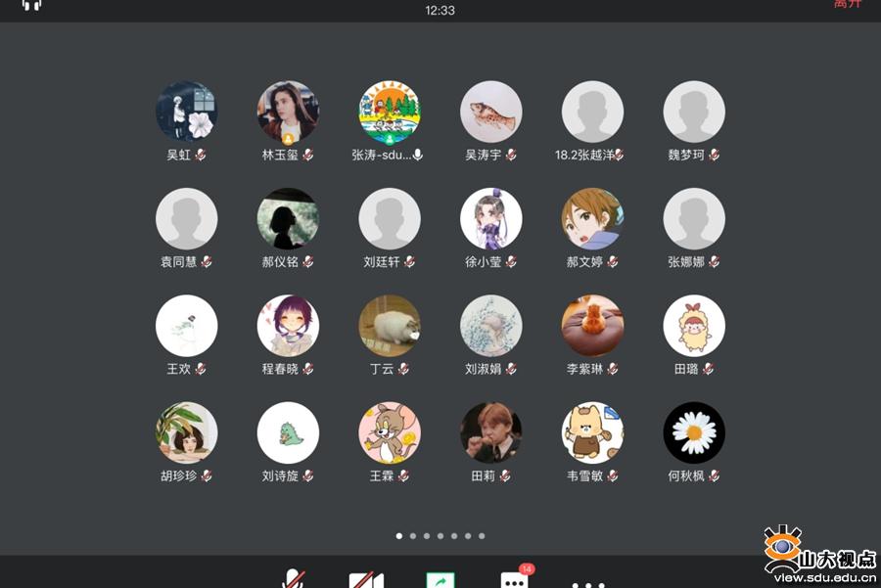This screenshot has width=881, height=588.
Task: Unmute the microphone in the bottom toolbar
Action: pyautogui.click(x=293, y=579)
